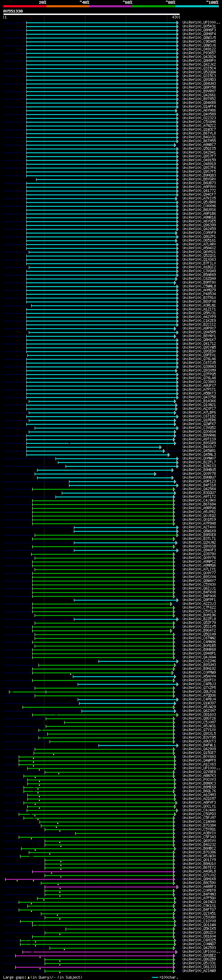The image size is (222, 980).
Task: Open hit UniRef100_Q45NL3
Action: (199, 455)
